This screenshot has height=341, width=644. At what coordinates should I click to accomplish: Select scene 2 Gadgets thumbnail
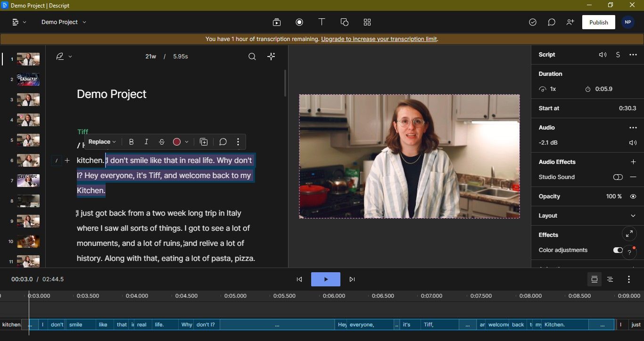click(x=28, y=80)
